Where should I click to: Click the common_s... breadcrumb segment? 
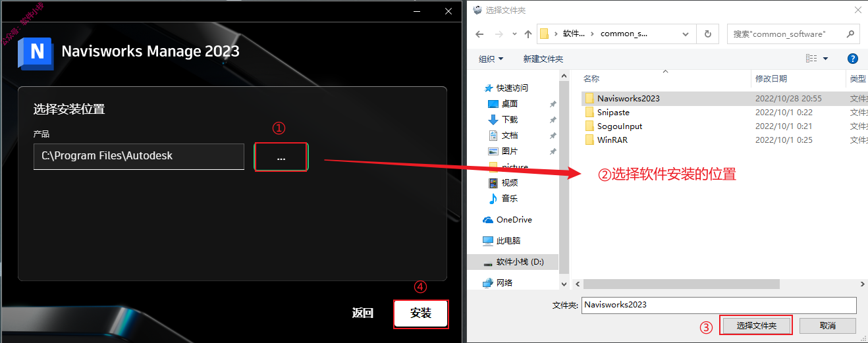(x=624, y=34)
